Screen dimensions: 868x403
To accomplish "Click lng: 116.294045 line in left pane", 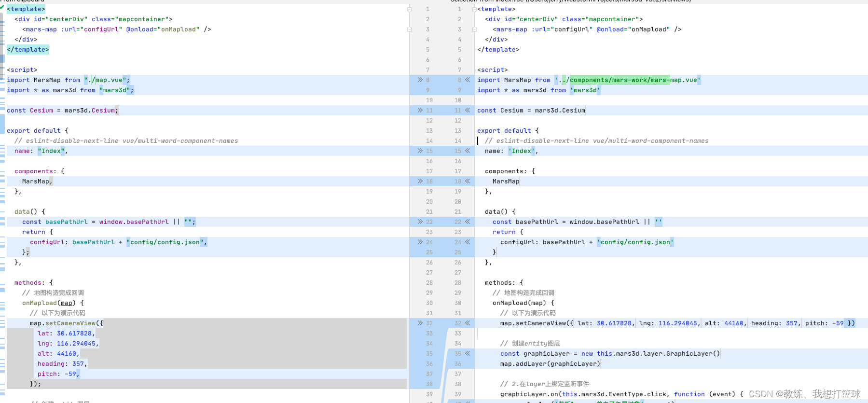I will (x=69, y=344).
